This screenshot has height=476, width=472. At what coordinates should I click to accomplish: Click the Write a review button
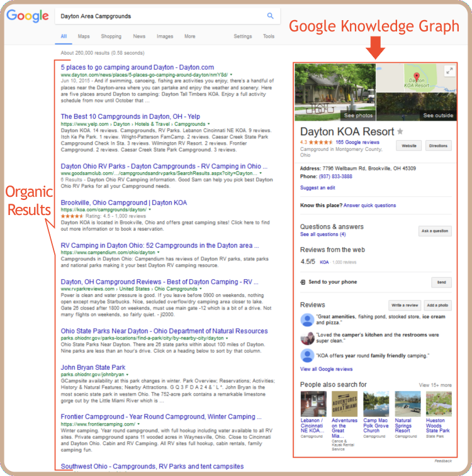(403, 305)
